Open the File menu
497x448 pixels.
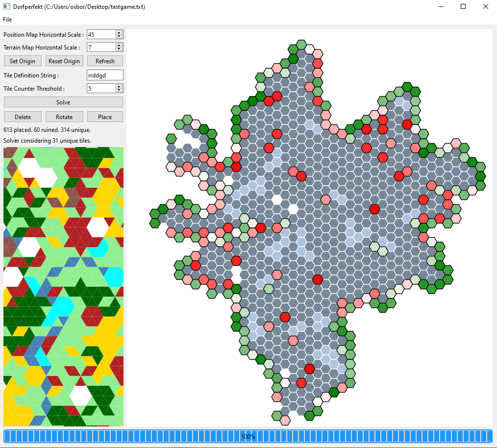[x=7, y=20]
